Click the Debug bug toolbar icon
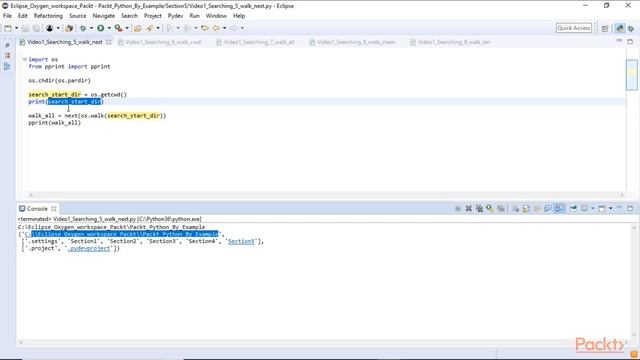The image size is (640, 360). tap(83, 28)
